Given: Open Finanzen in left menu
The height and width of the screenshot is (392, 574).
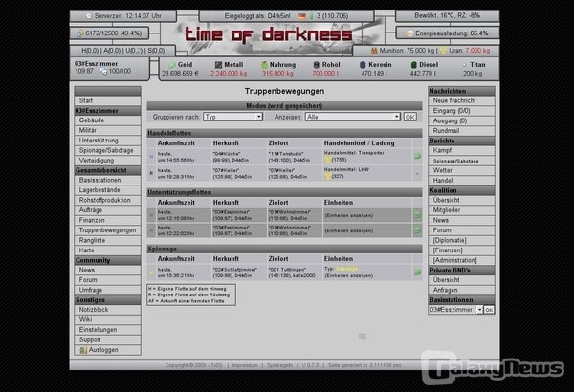Looking at the screenshot, I should (107, 220).
